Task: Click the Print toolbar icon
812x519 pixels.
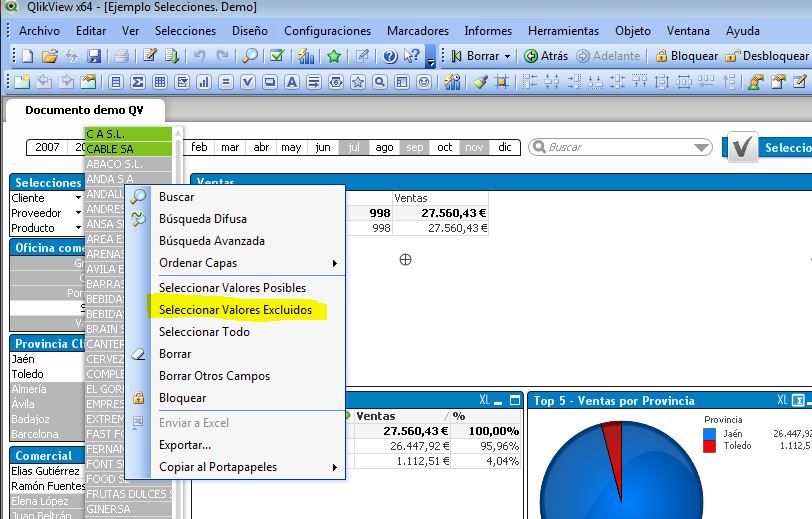Action: [120, 56]
